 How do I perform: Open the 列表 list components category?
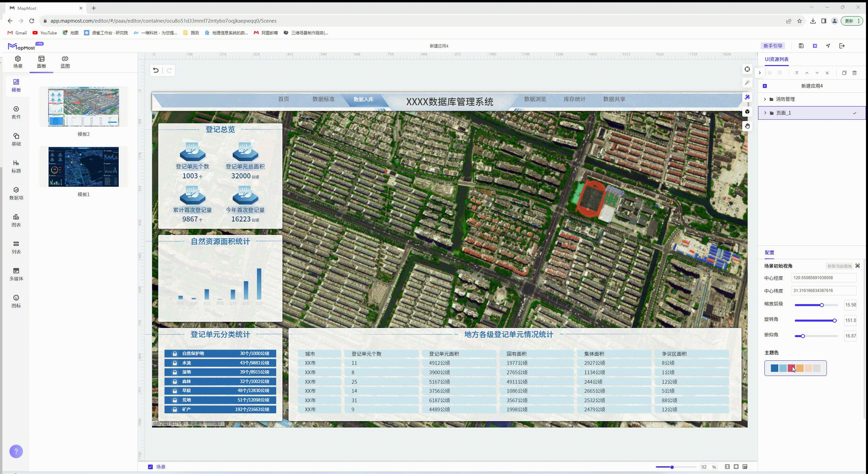click(x=16, y=247)
